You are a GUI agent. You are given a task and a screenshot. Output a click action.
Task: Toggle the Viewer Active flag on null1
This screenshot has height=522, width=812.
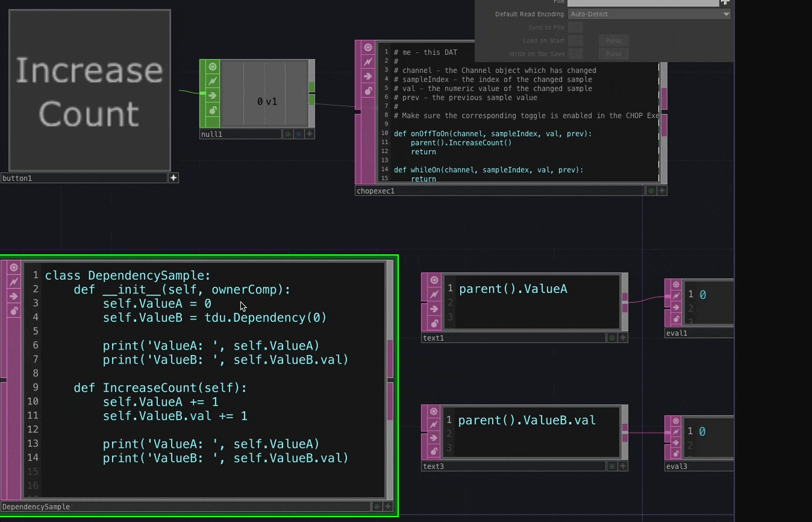[213, 67]
